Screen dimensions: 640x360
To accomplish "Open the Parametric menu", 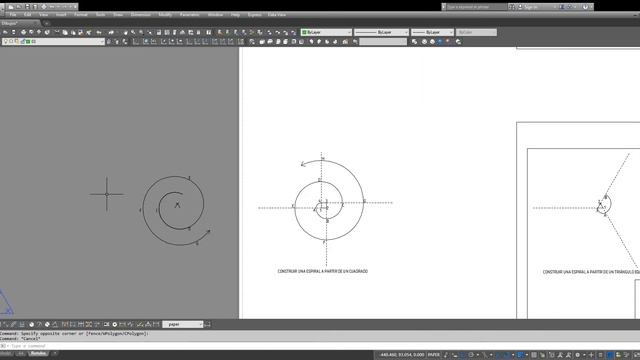I will point(189,15).
